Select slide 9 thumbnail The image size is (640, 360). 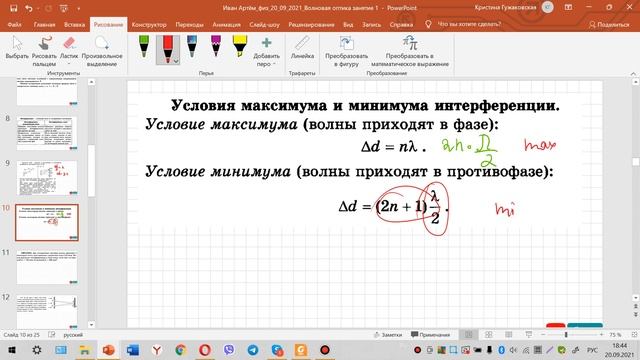tap(47, 178)
